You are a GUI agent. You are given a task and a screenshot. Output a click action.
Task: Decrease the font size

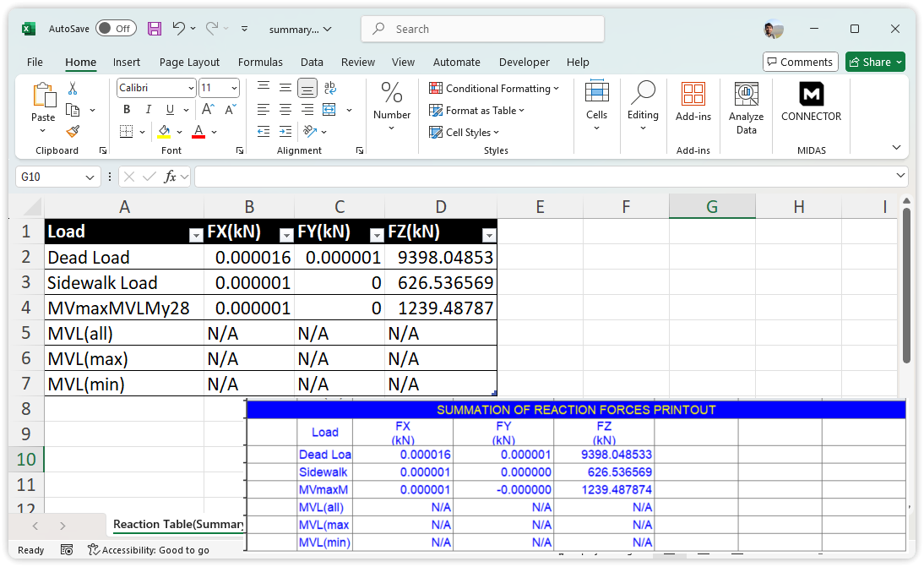[x=231, y=110]
